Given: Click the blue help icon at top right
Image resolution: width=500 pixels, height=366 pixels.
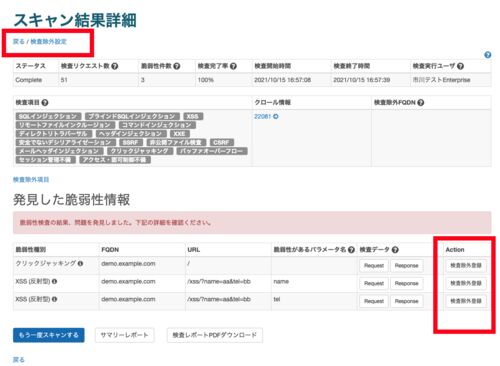Looking at the screenshot, I should (487, 55).
